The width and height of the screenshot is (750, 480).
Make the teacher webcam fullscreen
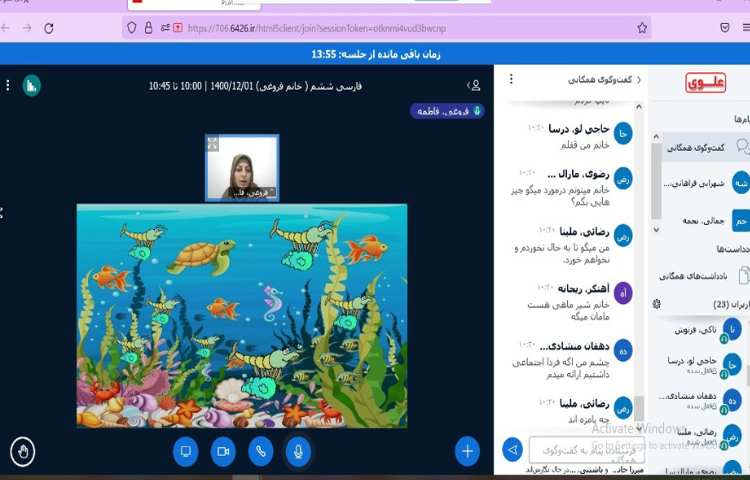(x=213, y=143)
